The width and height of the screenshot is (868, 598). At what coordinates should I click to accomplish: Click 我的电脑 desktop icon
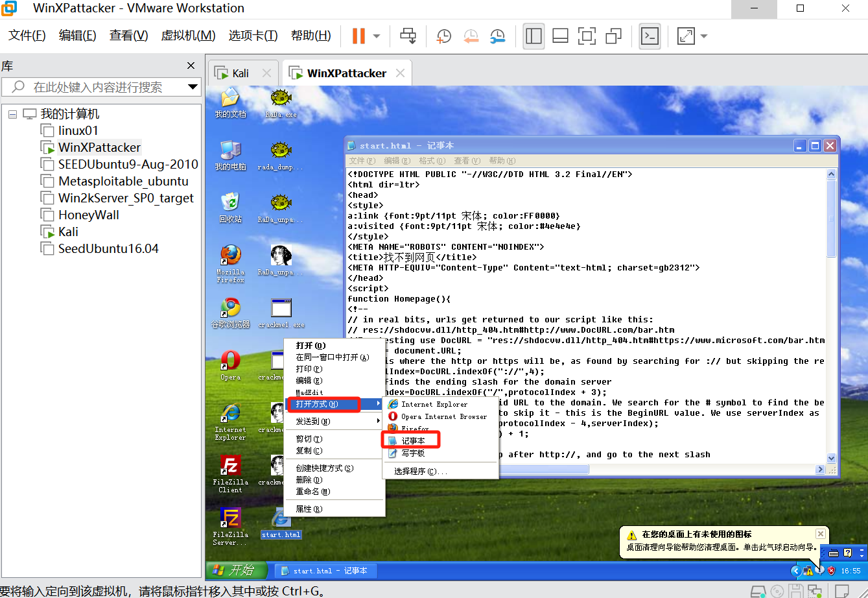230,156
